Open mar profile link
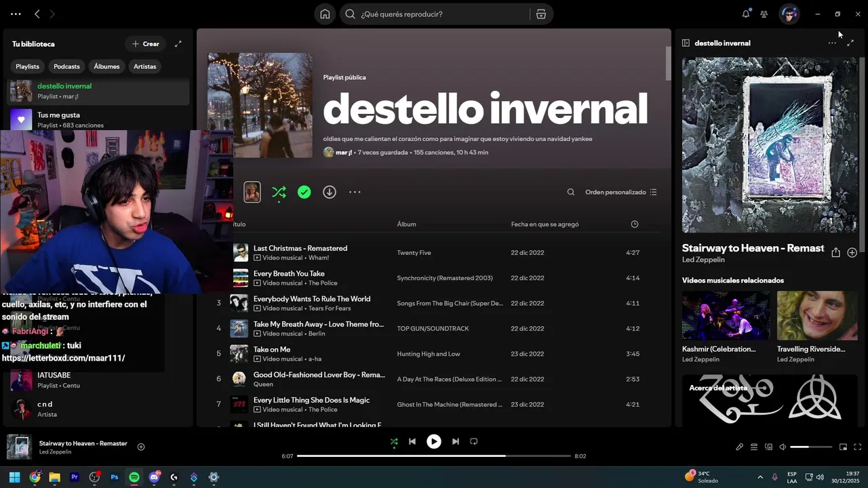This screenshot has height=488, width=868. (x=345, y=152)
